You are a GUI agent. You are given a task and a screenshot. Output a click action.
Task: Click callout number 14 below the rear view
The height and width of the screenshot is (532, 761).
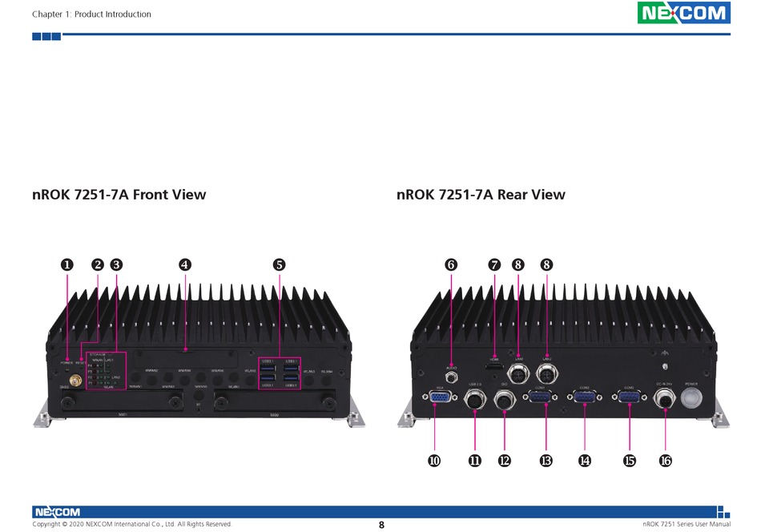click(585, 461)
